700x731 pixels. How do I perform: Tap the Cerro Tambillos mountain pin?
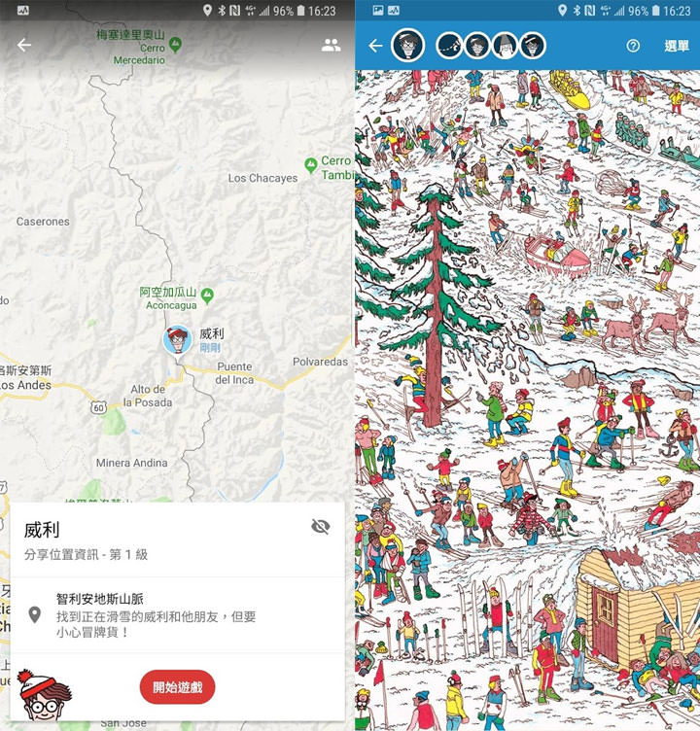[310, 165]
